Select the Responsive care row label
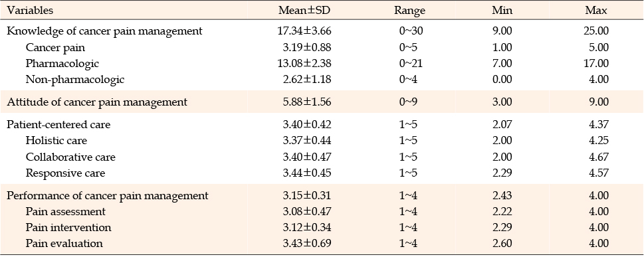 point(65,173)
